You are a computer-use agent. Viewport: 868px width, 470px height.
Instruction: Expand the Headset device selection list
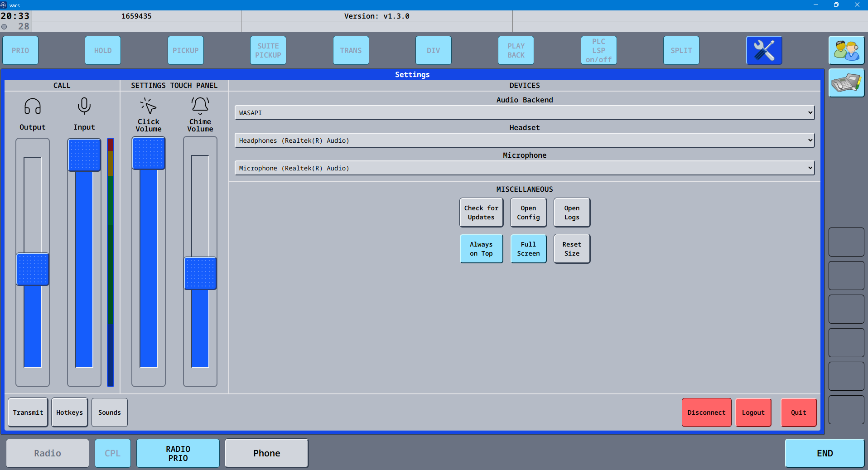(x=524, y=140)
